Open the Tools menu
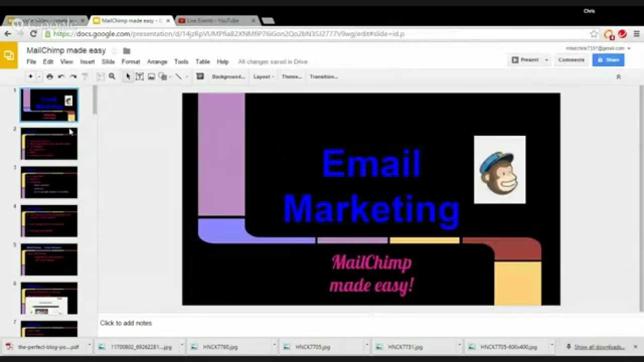 (181, 62)
